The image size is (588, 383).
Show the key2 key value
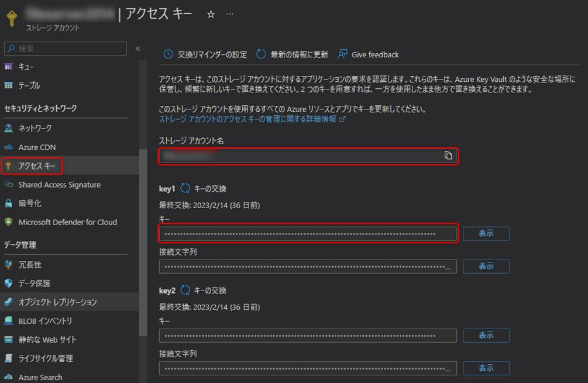[486, 336]
